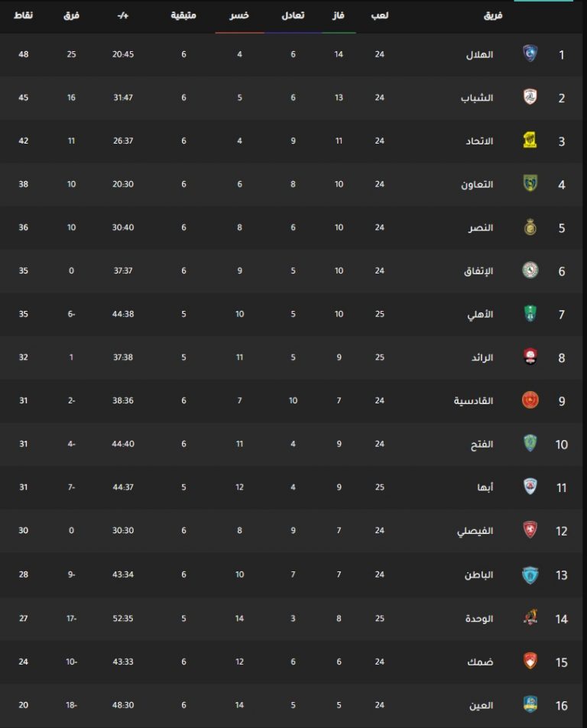Open the Al-Wehda club icon

pyautogui.click(x=530, y=617)
